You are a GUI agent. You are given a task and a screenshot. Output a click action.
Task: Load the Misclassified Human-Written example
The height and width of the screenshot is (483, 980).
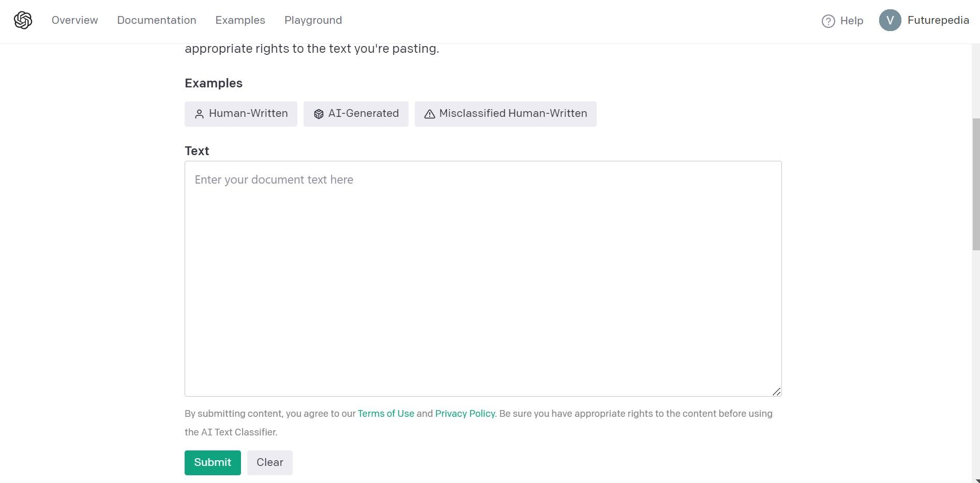pyautogui.click(x=505, y=114)
